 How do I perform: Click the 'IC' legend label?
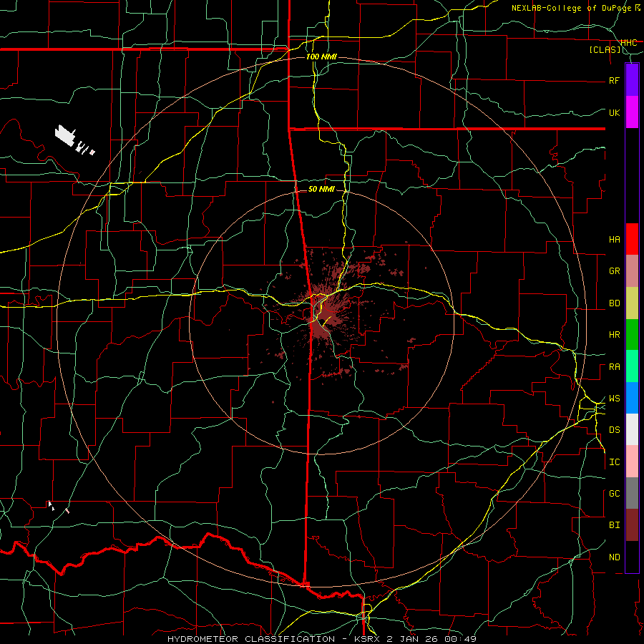click(x=614, y=462)
